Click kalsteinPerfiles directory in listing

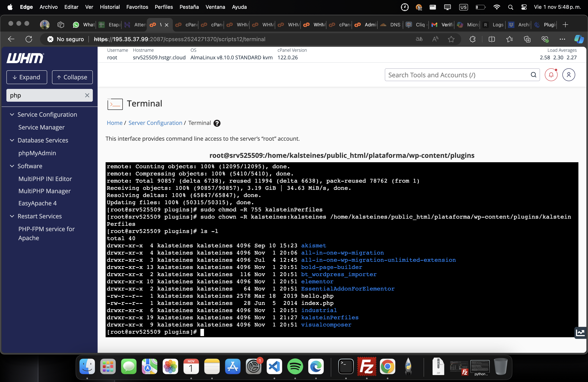click(330, 318)
